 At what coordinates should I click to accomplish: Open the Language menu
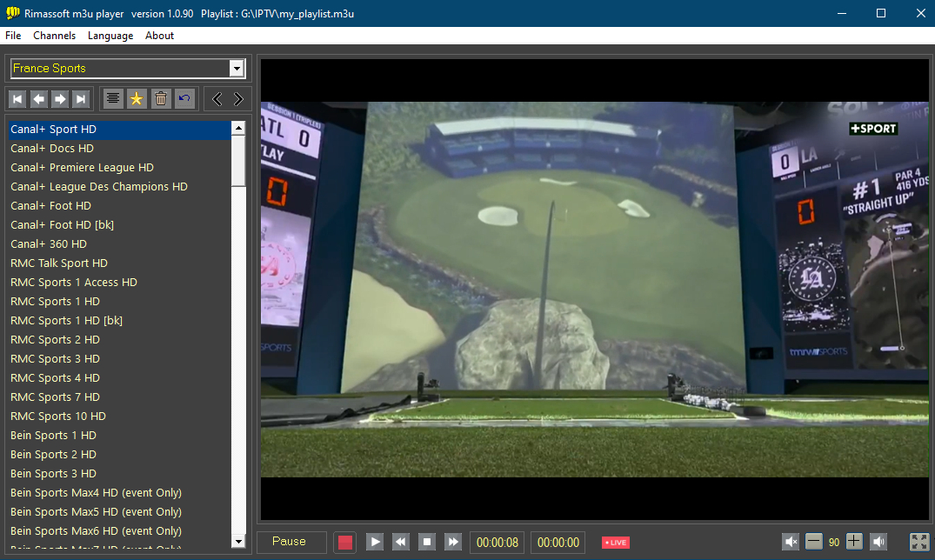tap(110, 36)
